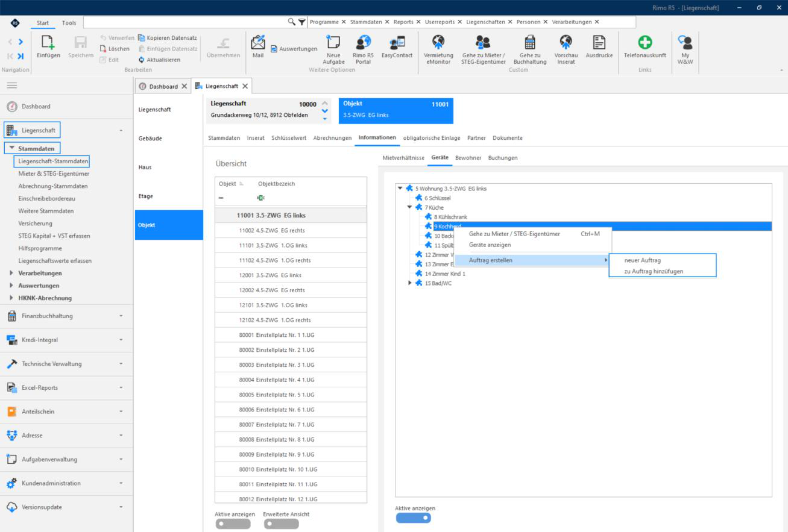Close the Dashboard tab
This screenshot has width=788, height=532.
pyautogui.click(x=184, y=87)
